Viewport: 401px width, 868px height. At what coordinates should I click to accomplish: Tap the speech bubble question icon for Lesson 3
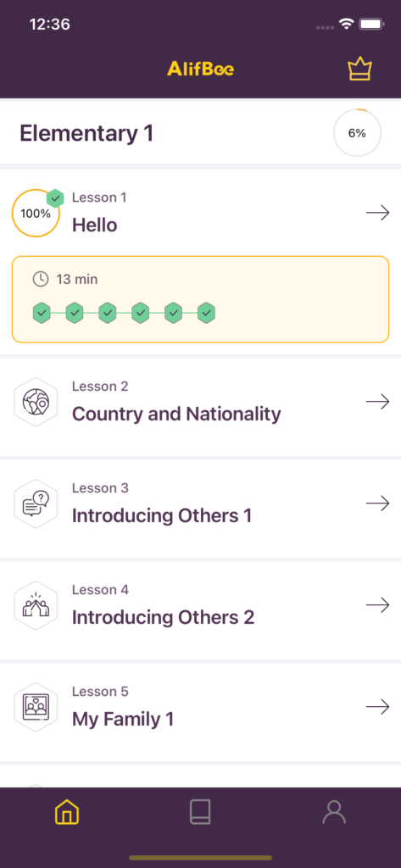(36, 504)
